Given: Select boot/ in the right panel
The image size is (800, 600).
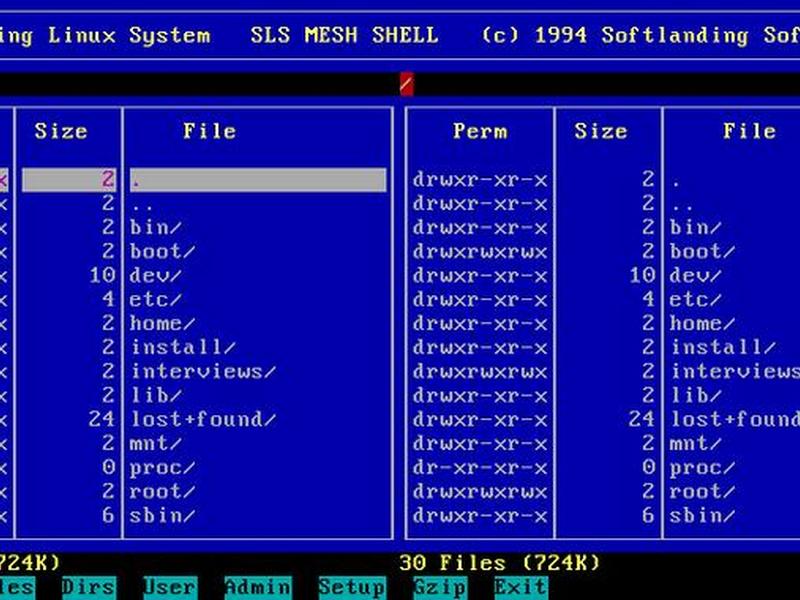Looking at the screenshot, I should click(x=702, y=252).
